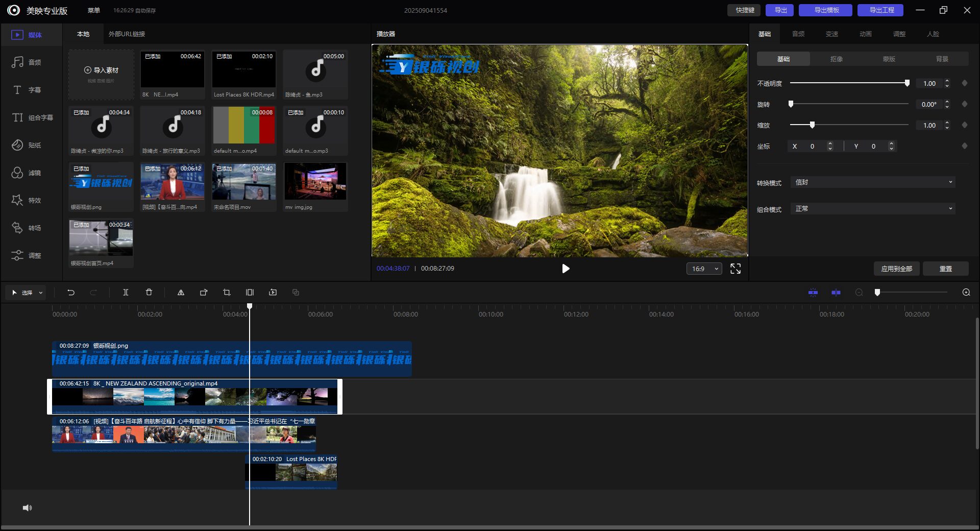Click the undo arrow icon
The width and height of the screenshot is (980, 531).
pyautogui.click(x=71, y=293)
